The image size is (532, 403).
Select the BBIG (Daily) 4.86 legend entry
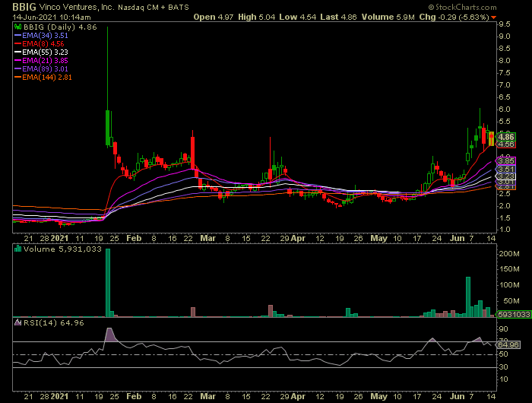(60, 27)
